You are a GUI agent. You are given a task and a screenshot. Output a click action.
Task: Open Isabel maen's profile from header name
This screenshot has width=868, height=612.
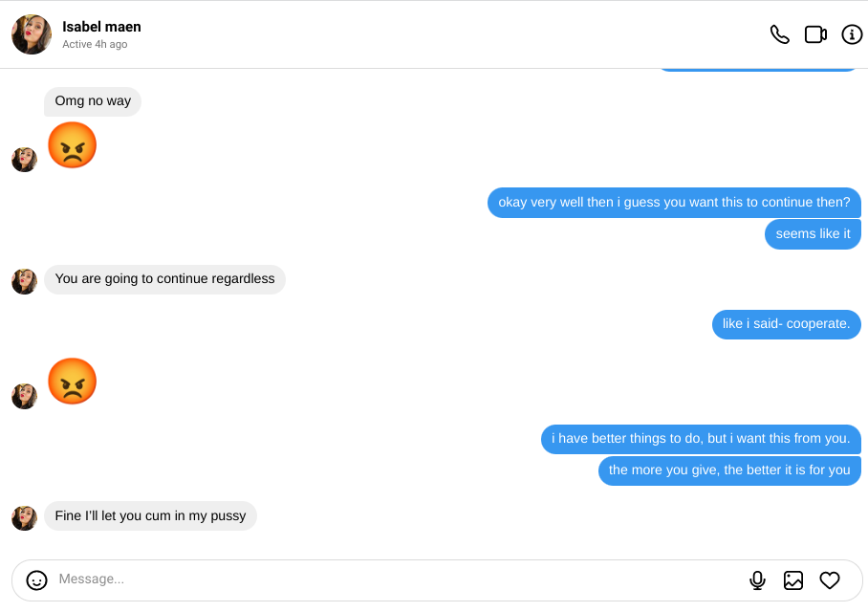click(101, 27)
